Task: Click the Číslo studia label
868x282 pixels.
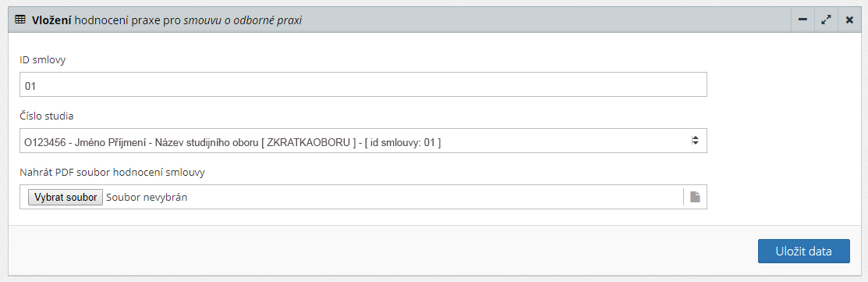Action: [x=47, y=116]
